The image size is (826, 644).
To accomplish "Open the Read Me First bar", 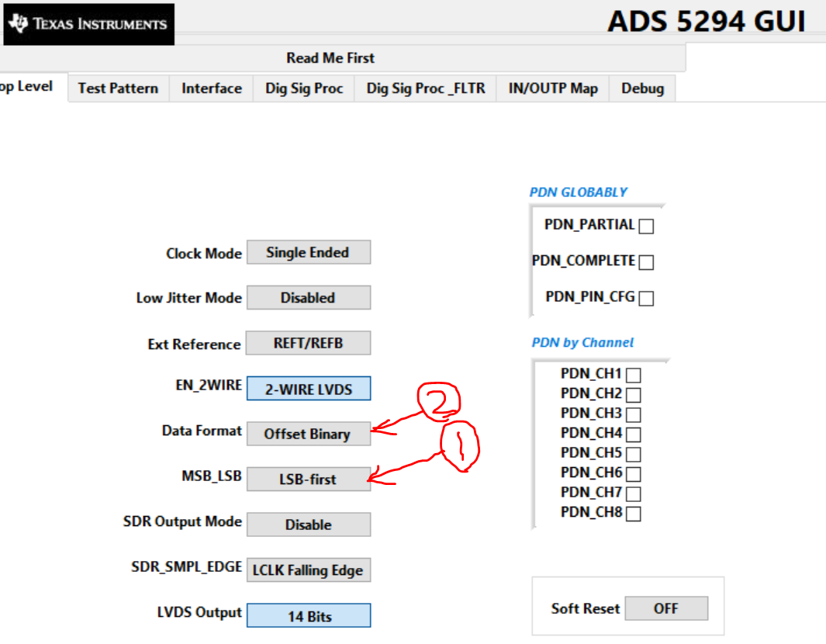I will (330, 58).
